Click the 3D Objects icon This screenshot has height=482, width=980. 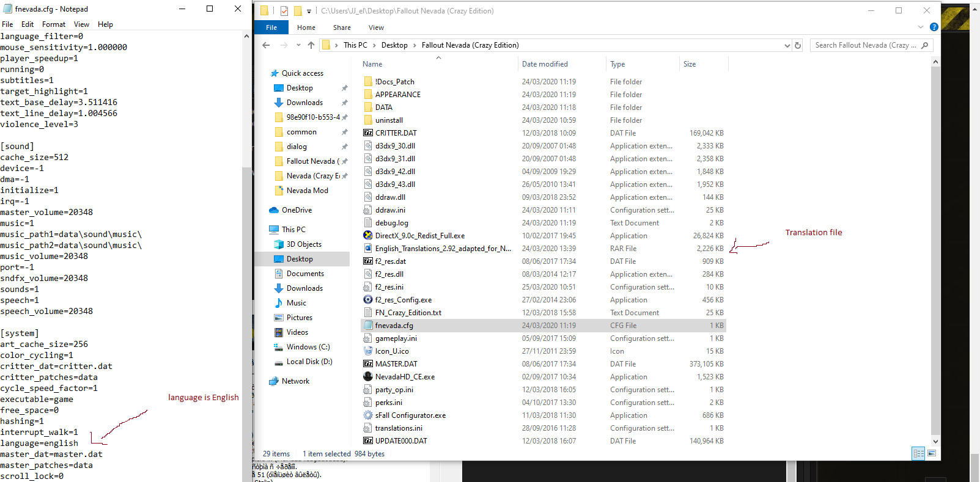(279, 244)
